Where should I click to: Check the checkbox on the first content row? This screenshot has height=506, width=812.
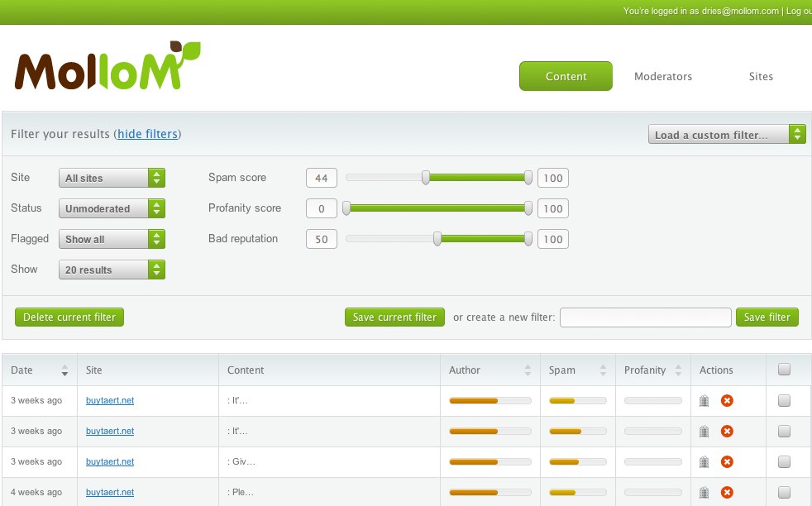[784, 400]
